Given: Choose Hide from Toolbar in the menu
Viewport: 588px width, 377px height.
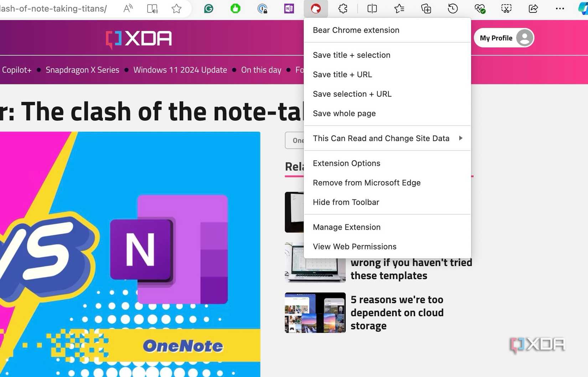Looking at the screenshot, I should click(x=346, y=202).
